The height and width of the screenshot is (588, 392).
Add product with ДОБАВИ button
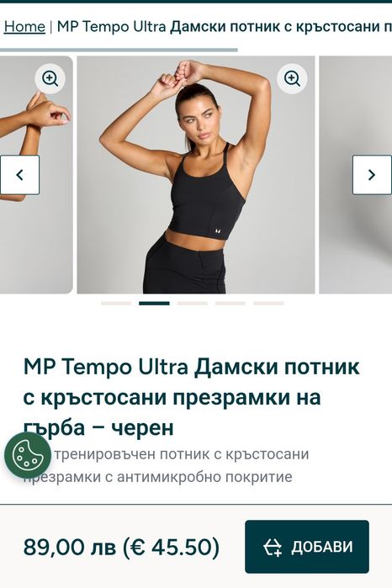(x=307, y=547)
